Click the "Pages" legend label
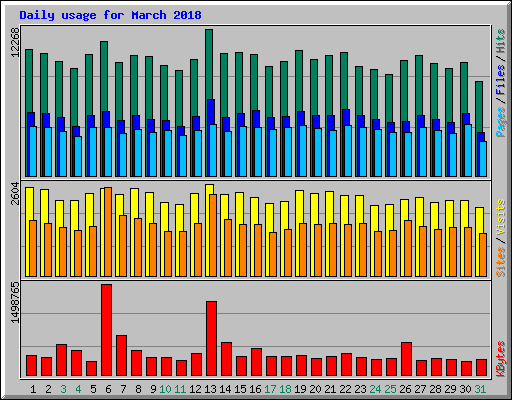The image size is (512, 400). [x=500, y=122]
